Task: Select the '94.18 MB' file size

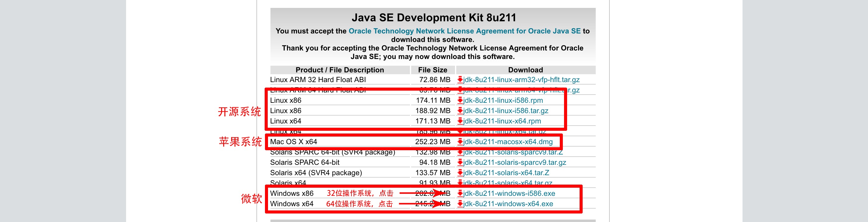Action: coord(435,162)
